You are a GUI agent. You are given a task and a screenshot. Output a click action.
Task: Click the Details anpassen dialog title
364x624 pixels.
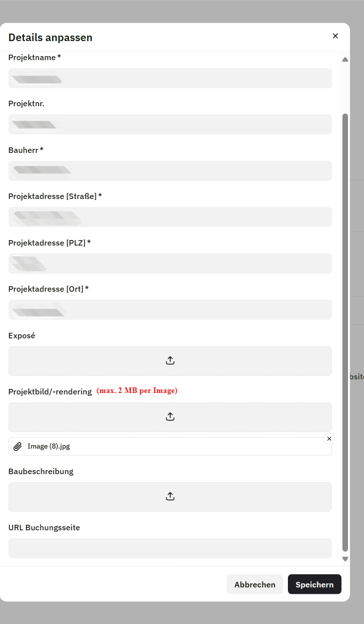tap(51, 38)
